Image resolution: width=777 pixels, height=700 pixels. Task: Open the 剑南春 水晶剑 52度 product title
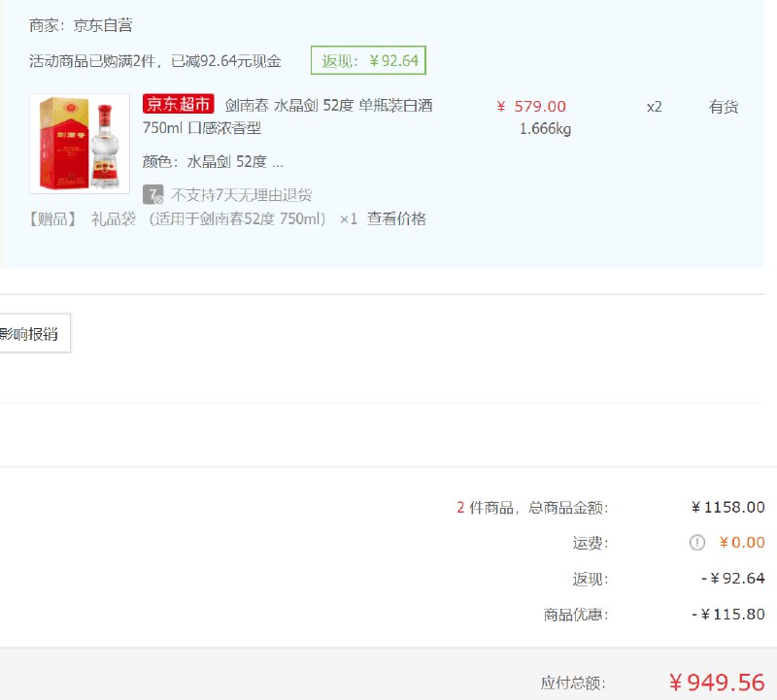[287, 117]
